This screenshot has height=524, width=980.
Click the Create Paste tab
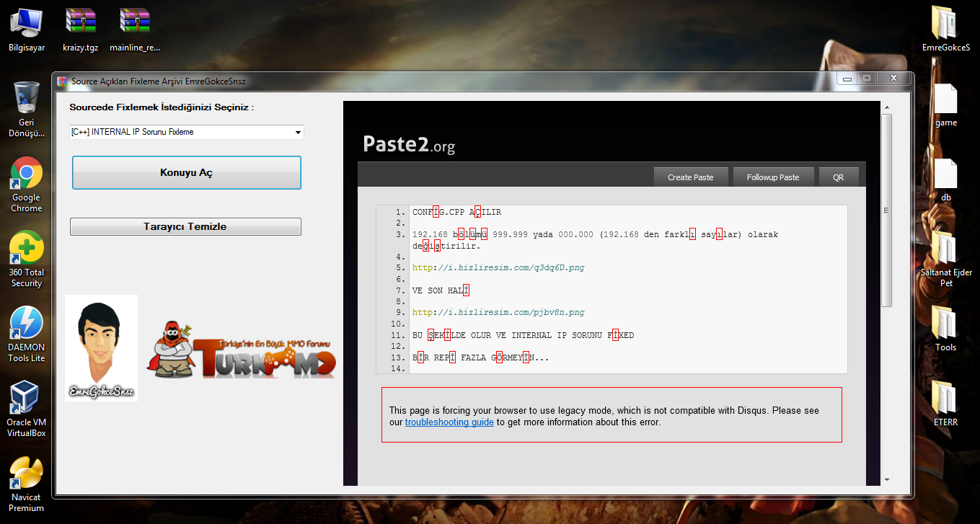point(690,177)
